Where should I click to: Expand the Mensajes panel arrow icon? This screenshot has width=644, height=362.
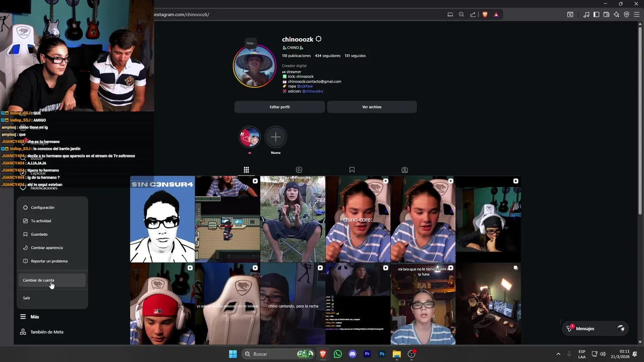(621, 328)
